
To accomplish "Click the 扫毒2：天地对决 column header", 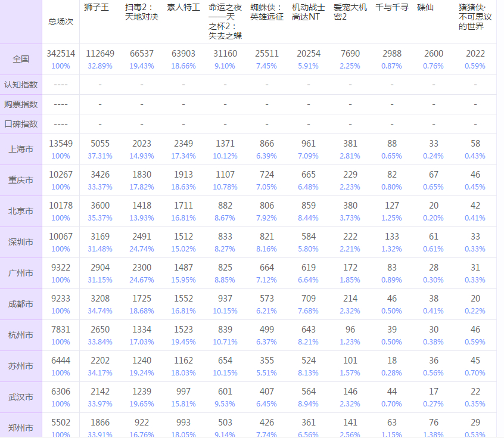I will (x=141, y=12).
